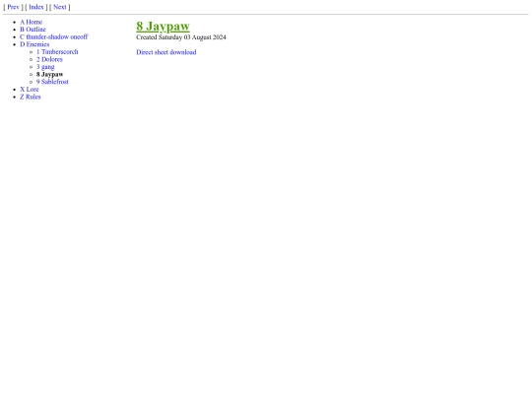Screen dimensions: 532x399
Task: Click the Direct sheet download link
Action: pos(166,52)
